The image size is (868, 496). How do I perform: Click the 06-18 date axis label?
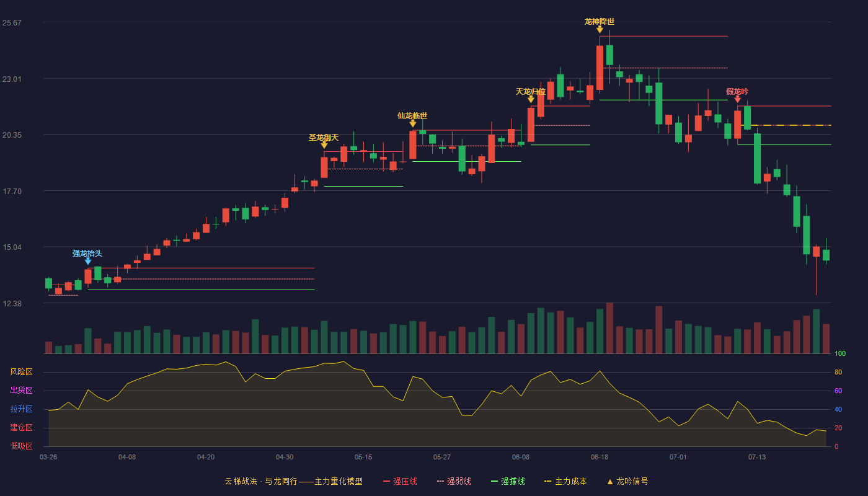[x=600, y=457]
